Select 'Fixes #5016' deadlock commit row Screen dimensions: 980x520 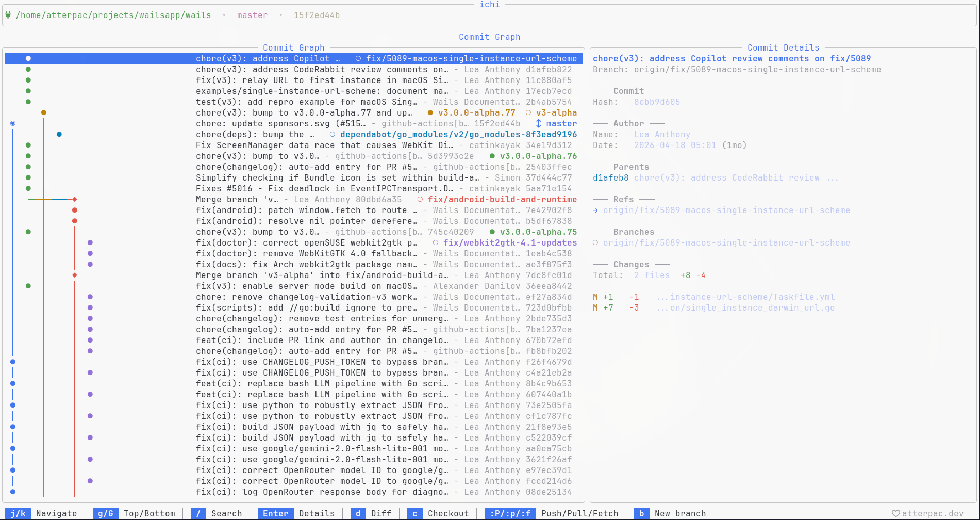[294, 189]
